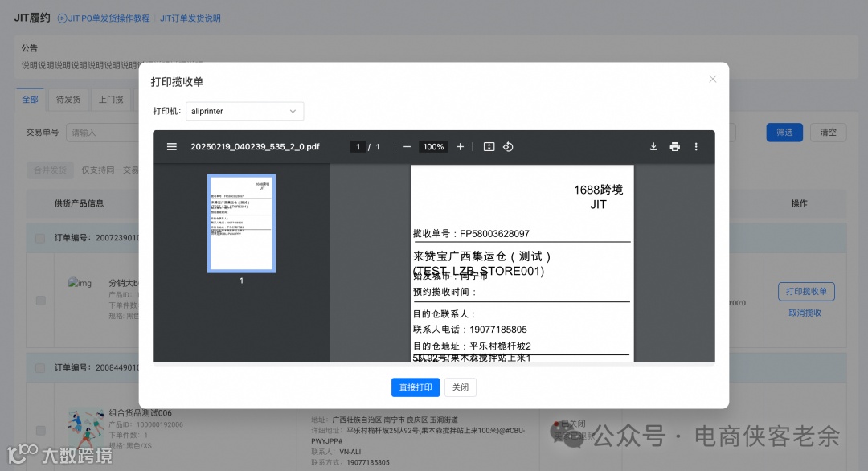
Task: Zoom out with the minus icon
Action: pos(407,146)
